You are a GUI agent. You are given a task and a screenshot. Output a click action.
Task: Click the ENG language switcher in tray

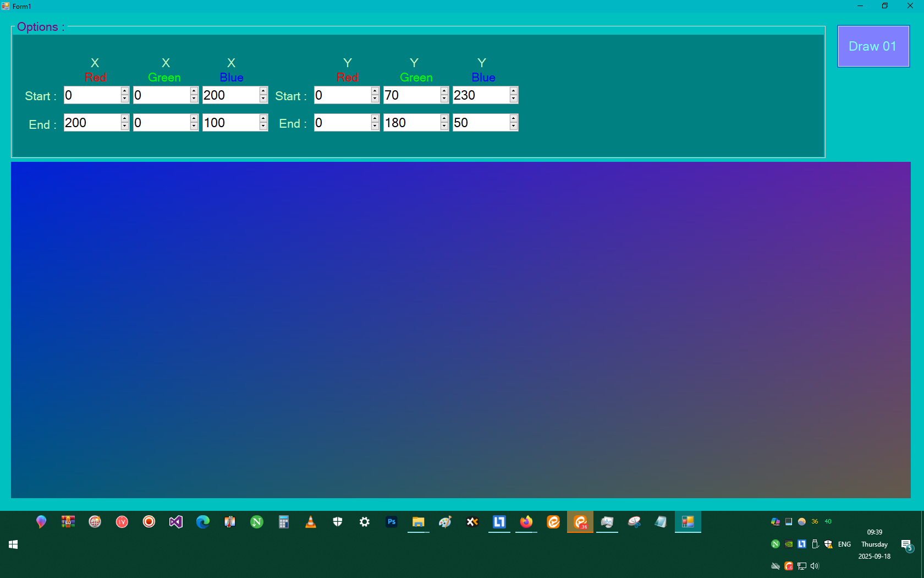point(844,544)
